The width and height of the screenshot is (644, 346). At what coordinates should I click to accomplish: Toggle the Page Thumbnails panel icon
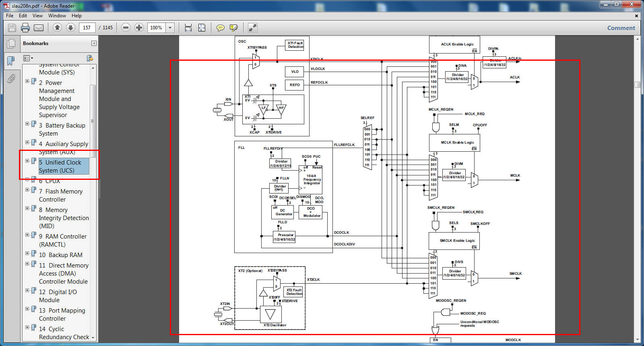pos(11,43)
